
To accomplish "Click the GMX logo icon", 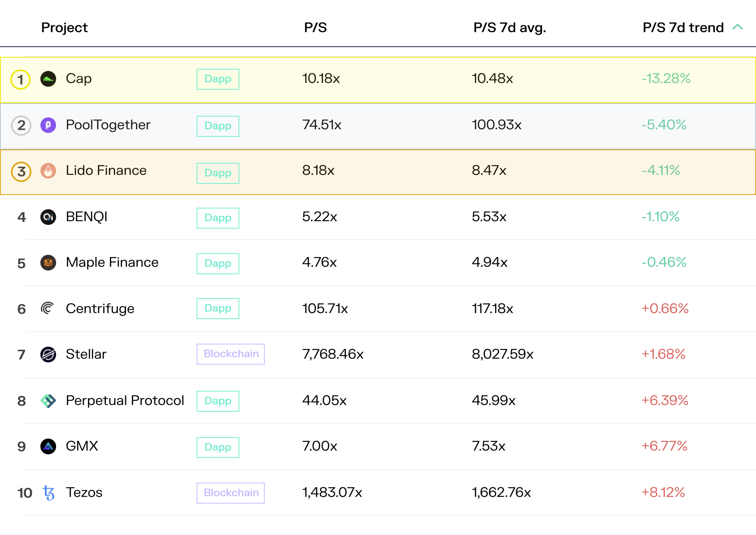I will click(48, 446).
